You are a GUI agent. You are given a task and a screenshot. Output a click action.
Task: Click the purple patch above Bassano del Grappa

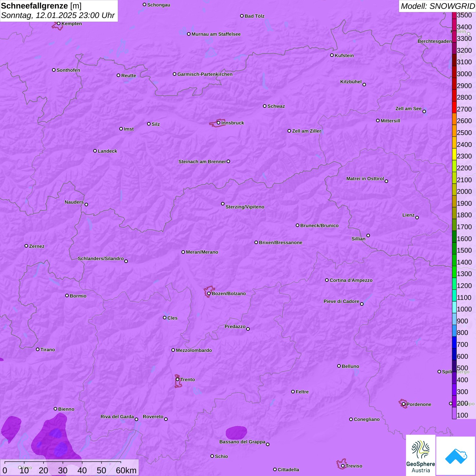pyautogui.click(x=236, y=432)
